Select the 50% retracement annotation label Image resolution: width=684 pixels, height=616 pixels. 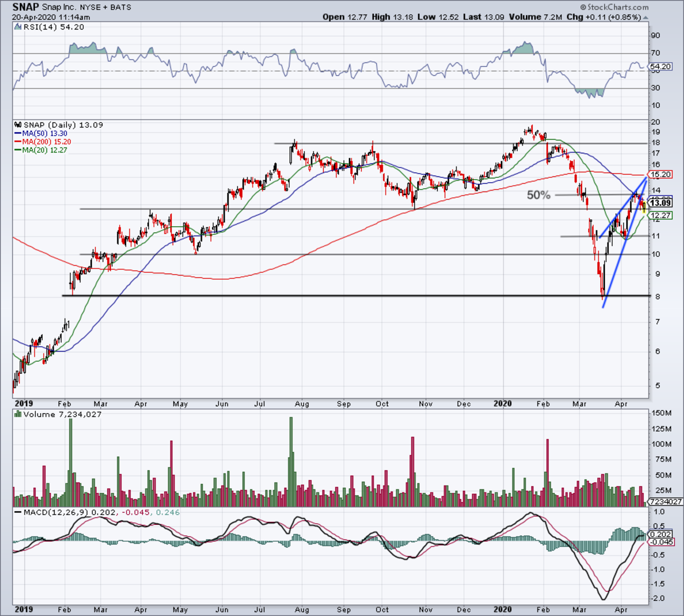pyautogui.click(x=538, y=195)
